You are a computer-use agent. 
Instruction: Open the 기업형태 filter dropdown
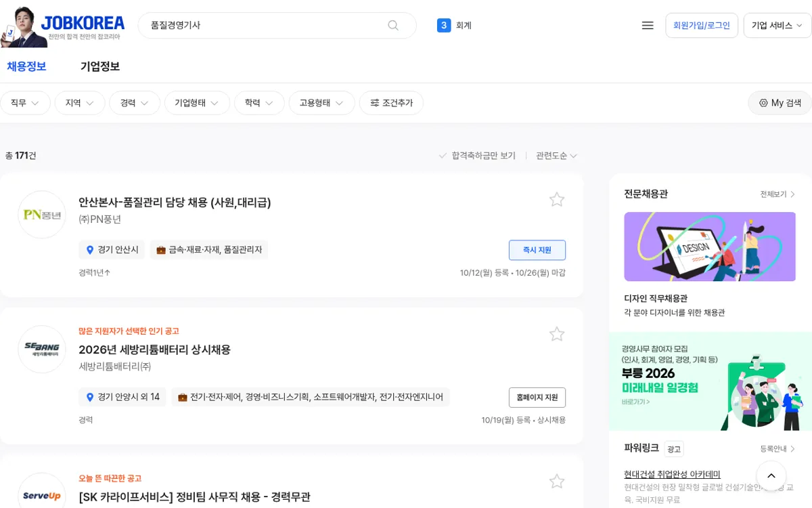(x=197, y=103)
